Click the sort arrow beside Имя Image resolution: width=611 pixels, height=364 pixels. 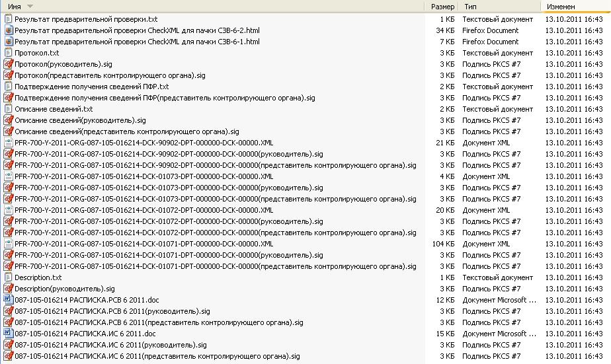tap(30, 7)
